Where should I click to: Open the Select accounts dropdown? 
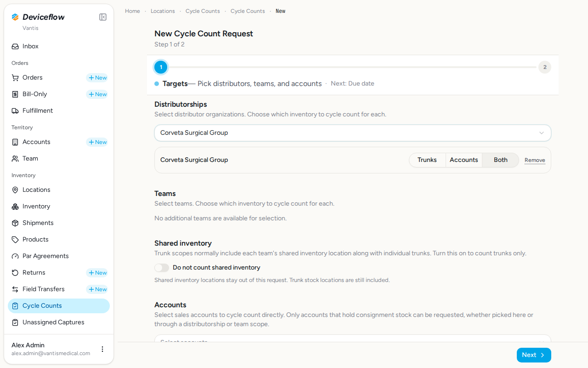tap(353, 339)
